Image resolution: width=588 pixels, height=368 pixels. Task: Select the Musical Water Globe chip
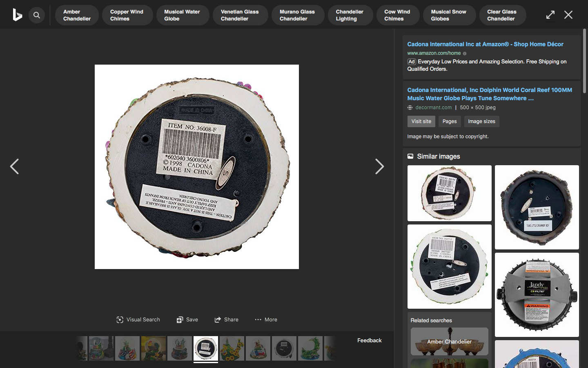(x=183, y=15)
